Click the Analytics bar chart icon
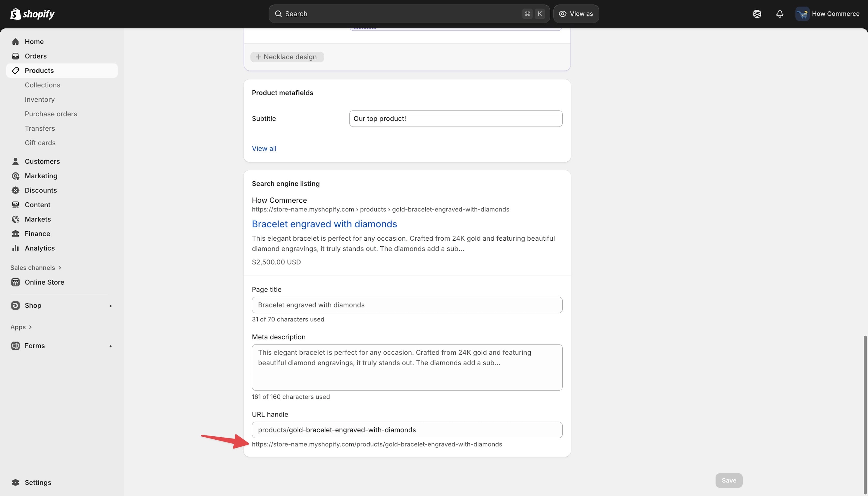Image resolution: width=868 pixels, height=496 pixels. [x=15, y=248]
